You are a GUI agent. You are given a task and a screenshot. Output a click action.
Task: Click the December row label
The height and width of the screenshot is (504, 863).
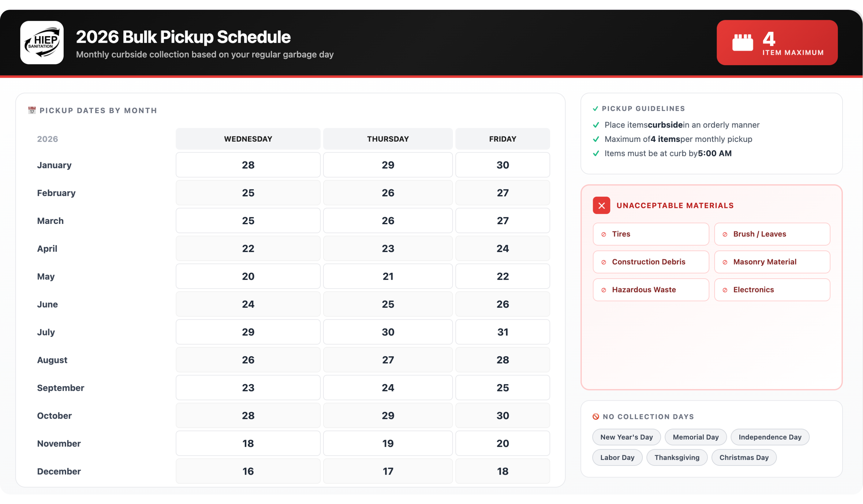59,471
